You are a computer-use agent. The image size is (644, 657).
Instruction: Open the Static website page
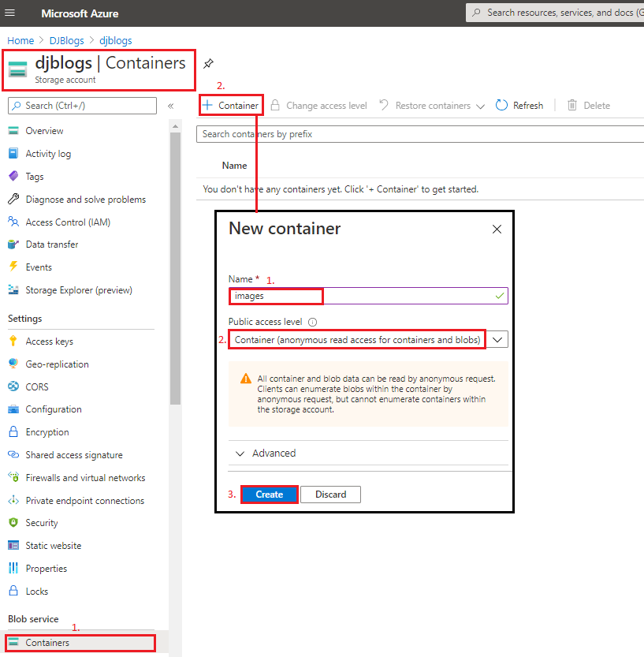pos(53,546)
